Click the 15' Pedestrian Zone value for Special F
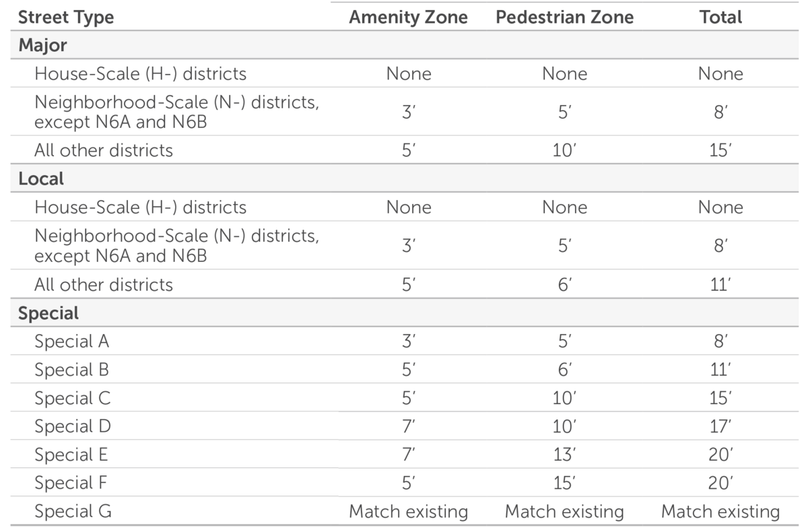 564,483
